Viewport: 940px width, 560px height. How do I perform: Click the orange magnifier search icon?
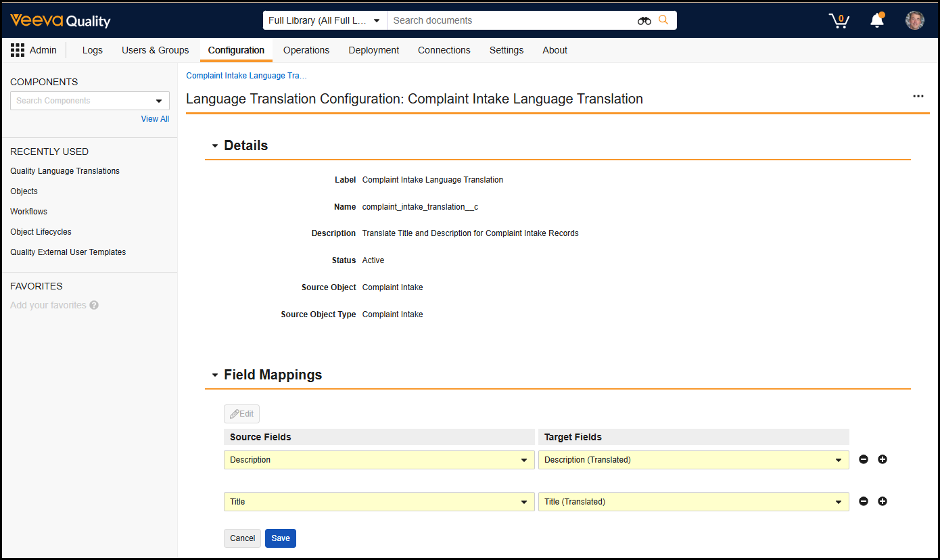pos(663,20)
